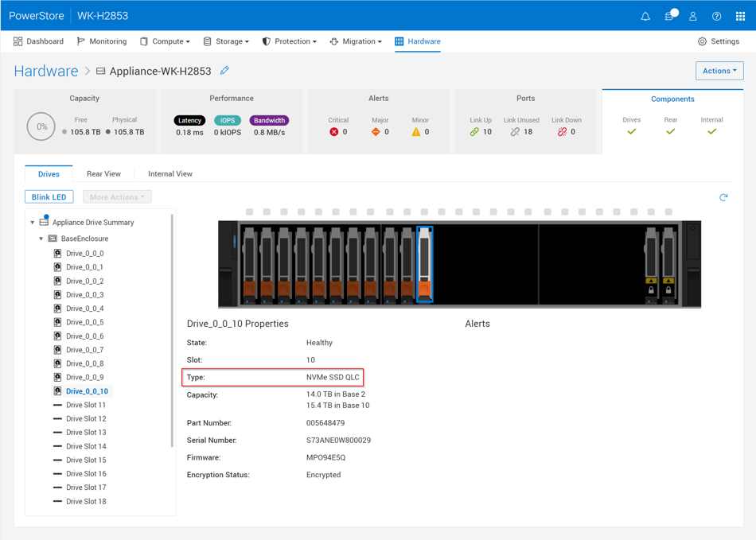Click the Monitoring flag icon
The width and height of the screenshot is (756, 540).
[x=80, y=41]
